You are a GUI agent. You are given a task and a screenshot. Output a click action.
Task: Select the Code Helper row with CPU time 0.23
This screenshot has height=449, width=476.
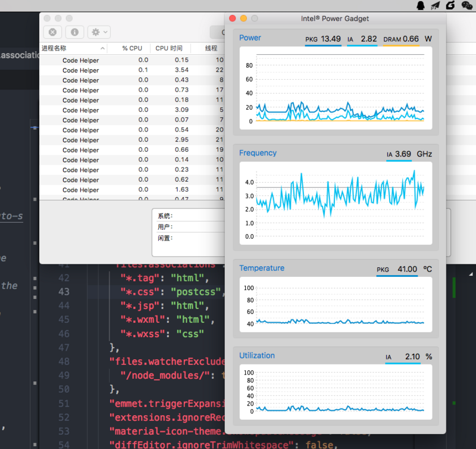pyautogui.click(x=132, y=170)
